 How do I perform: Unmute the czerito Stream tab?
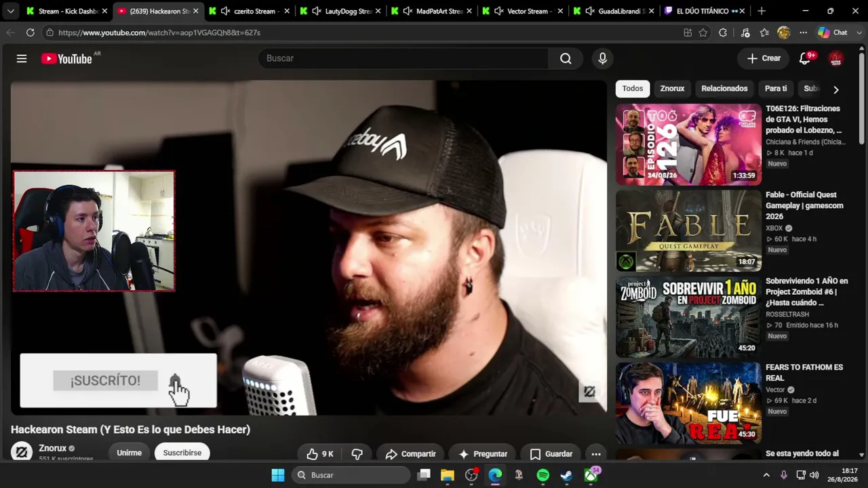tap(225, 11)
